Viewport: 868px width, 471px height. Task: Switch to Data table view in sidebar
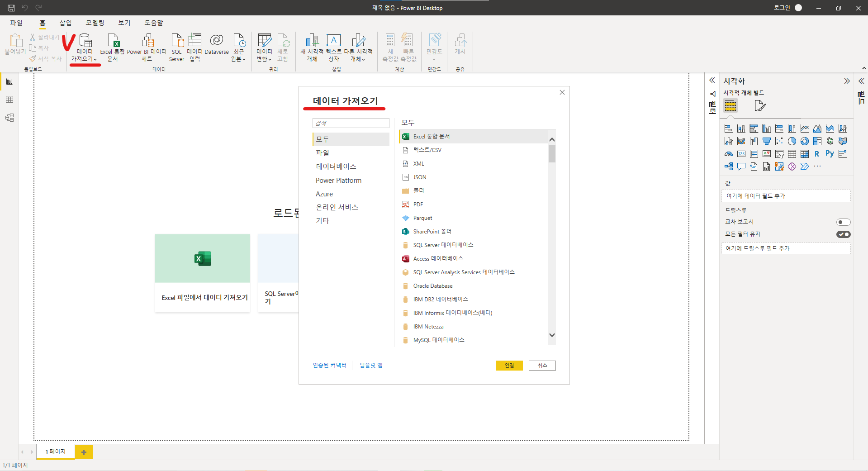tap(9, 100)
